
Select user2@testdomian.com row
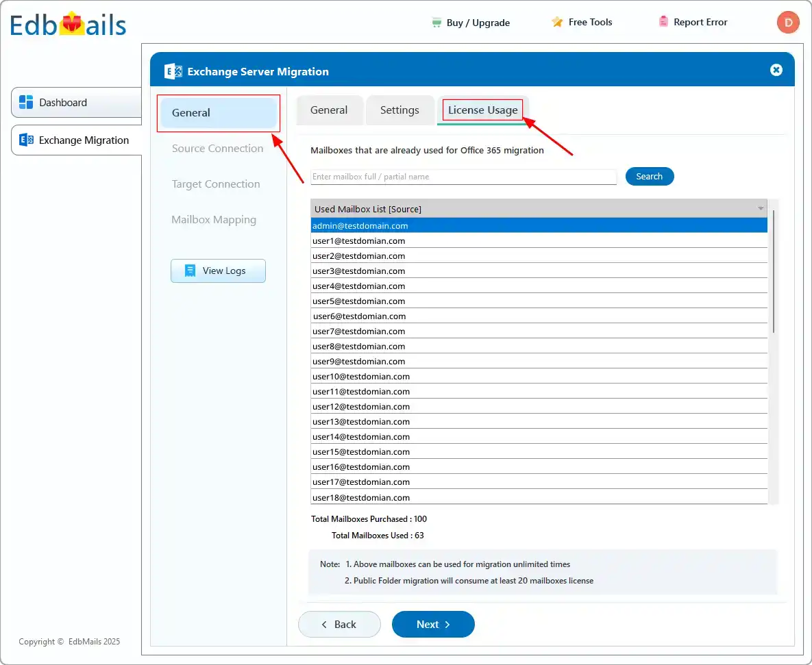pos(539,255)
